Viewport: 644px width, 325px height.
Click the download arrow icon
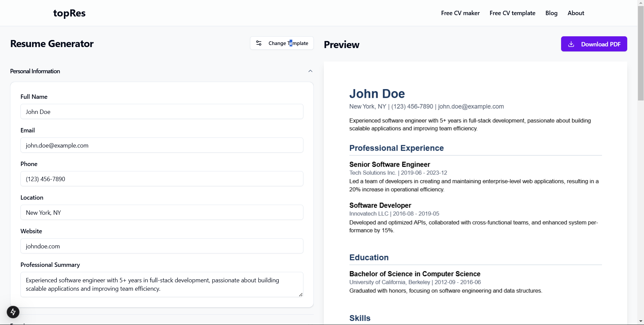tap(571, 44)
